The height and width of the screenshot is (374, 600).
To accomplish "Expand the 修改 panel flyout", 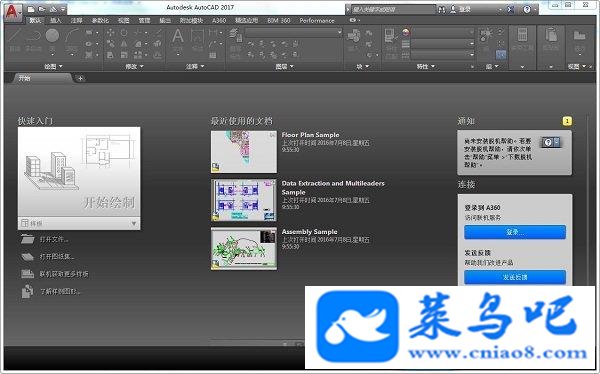I will coord(134,67).
